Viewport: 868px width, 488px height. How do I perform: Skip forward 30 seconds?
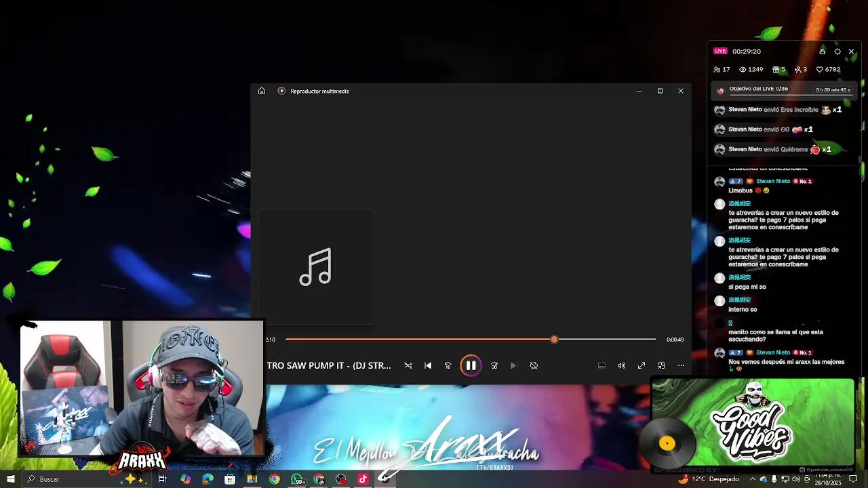494,365
